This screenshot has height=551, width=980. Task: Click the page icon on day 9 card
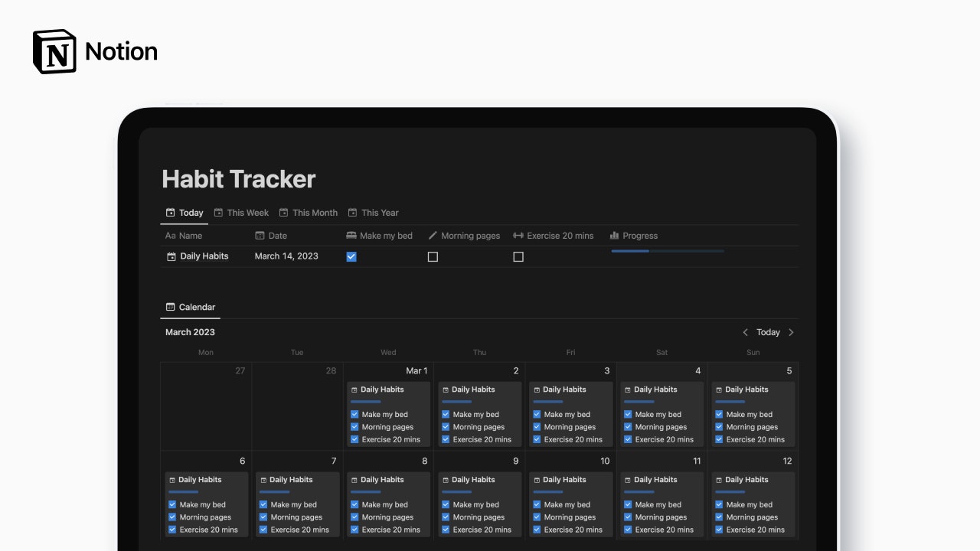(x=446, y=480)
